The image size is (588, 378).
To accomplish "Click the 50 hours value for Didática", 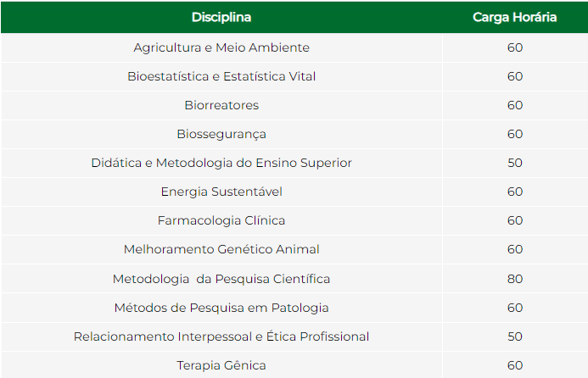I will point(515,163).
